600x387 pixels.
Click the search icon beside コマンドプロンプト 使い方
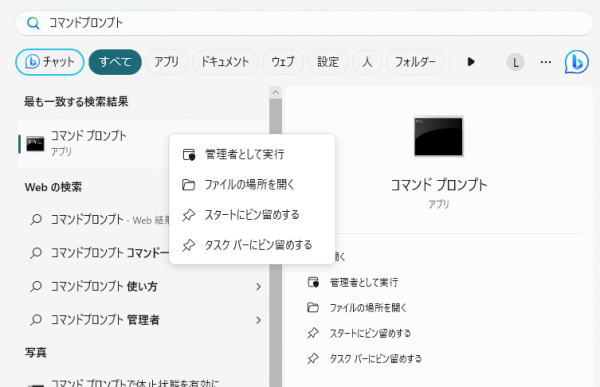tap(36, 286)
